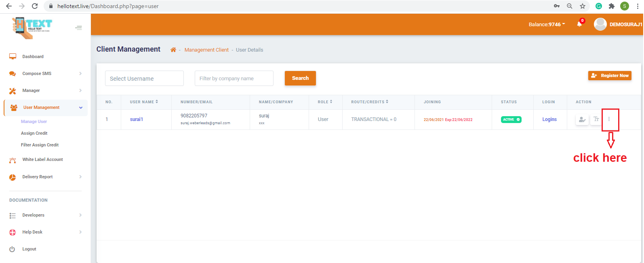This screenshot has height=263, width=644.
Task: Click the Register Now button
Action: 610,75
